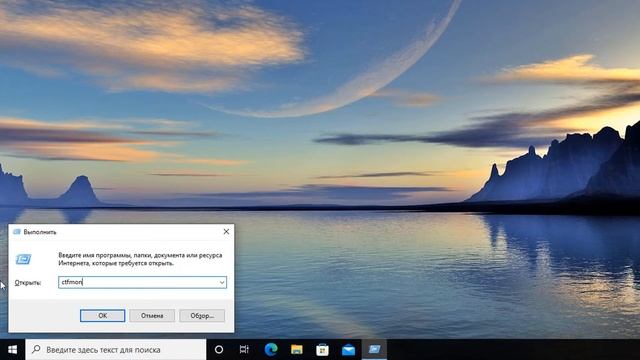Click OK in the Run dialog
This screenshot has width=640, height=360.
pos(102,316)
